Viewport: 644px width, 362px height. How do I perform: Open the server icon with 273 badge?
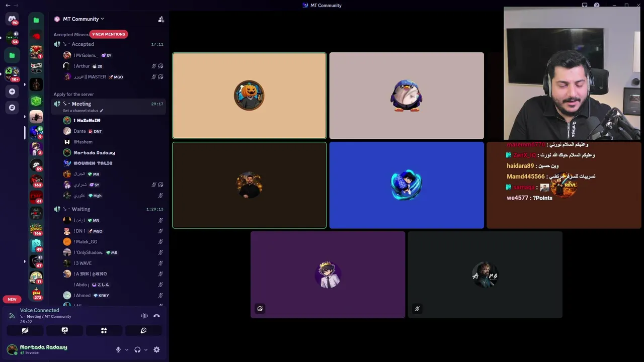pyautogui.click(x=36, y=294)
